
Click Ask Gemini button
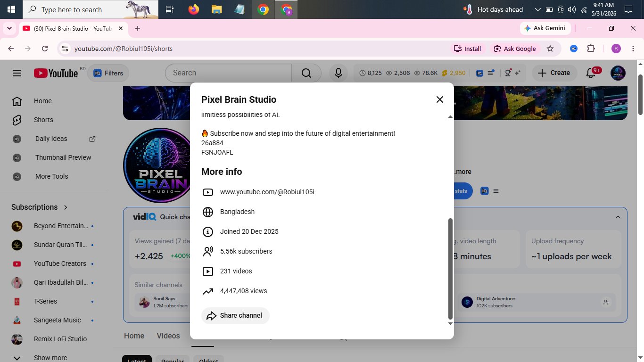(x=545, y=28)
